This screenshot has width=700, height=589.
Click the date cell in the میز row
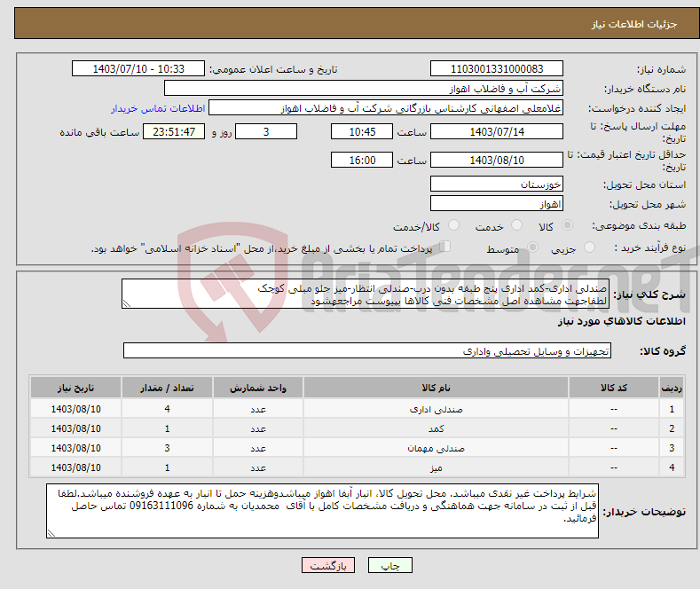point(76,467)
